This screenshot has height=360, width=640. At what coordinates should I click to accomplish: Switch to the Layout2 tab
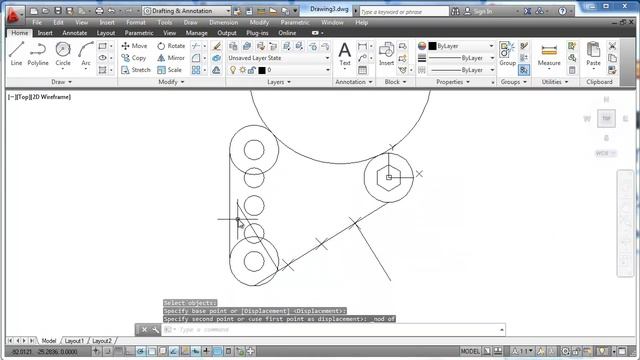[102, 340]
